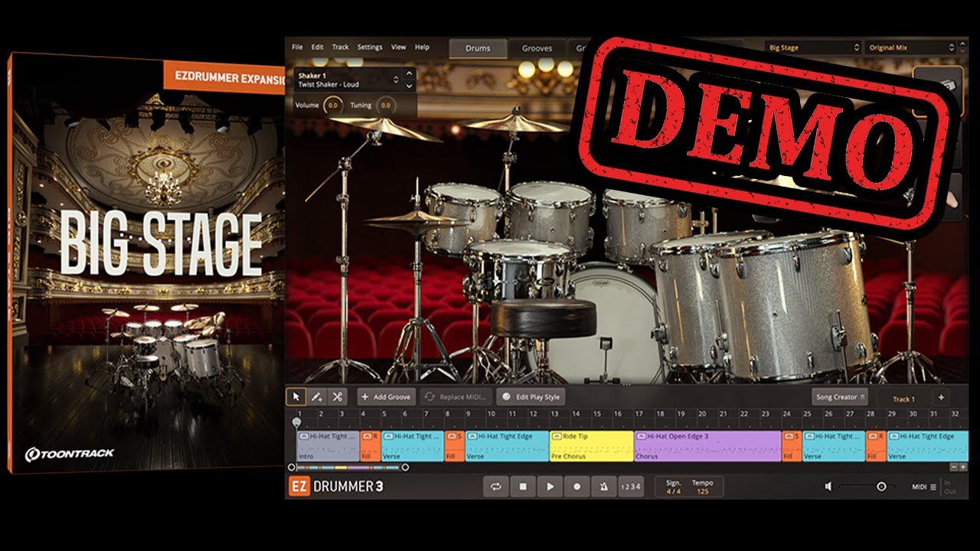The width and height of the screenshot is (980, 551).
Task: Click the time signature 4/4 value
Action: coord(674,491)
